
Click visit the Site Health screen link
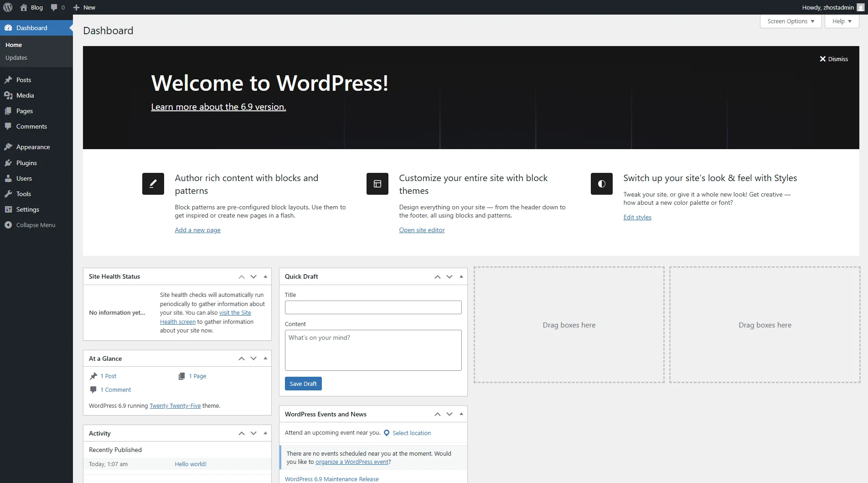tap(235, 312)
